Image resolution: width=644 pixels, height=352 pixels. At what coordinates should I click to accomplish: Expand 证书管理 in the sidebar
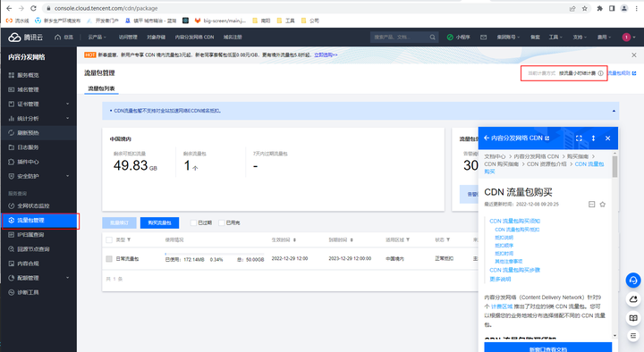[39, 105]
